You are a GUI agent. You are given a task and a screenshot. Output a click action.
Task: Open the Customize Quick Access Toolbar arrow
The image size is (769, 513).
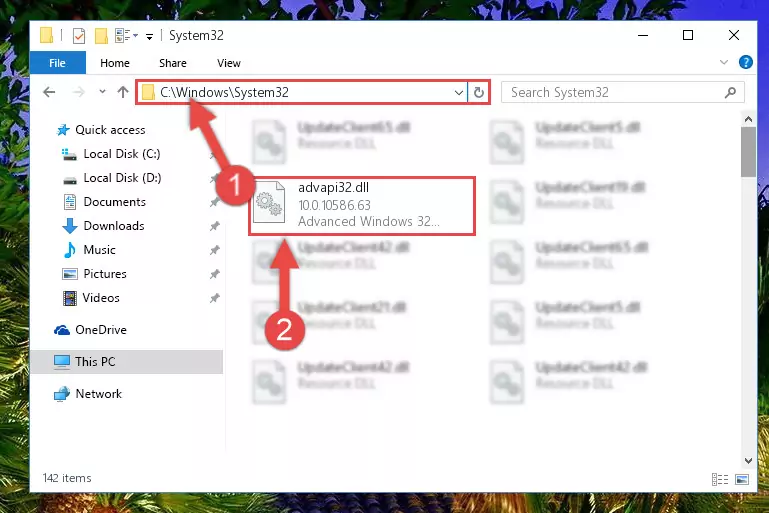(149, 36)
